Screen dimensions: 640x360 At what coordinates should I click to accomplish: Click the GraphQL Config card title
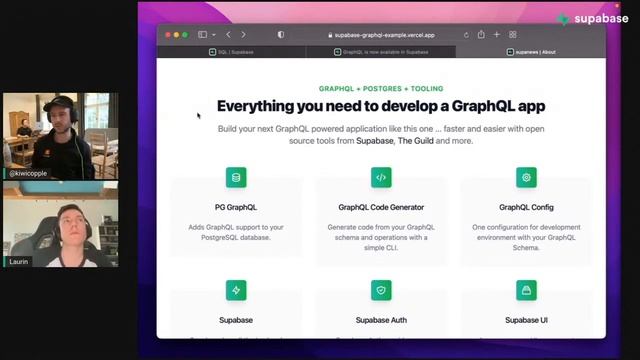pos(526,207)
